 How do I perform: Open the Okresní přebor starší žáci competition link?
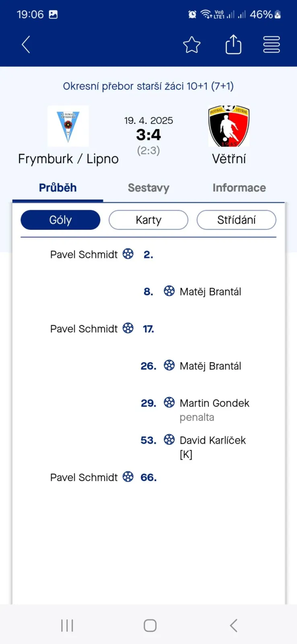(148, 86)
